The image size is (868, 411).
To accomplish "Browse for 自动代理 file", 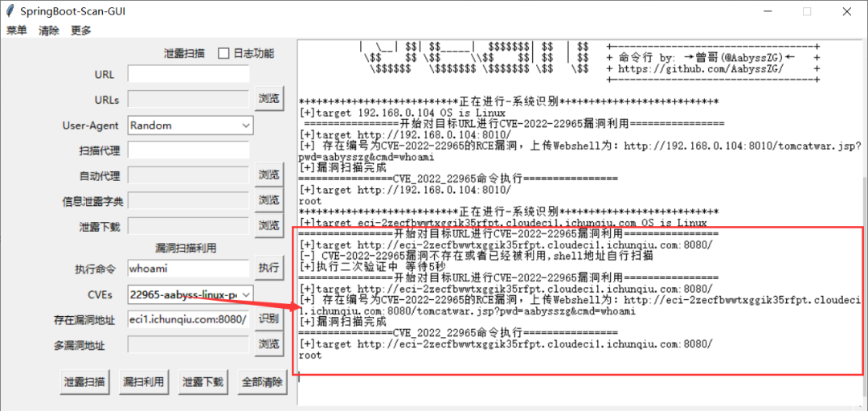I will click(x=269, y=175).
